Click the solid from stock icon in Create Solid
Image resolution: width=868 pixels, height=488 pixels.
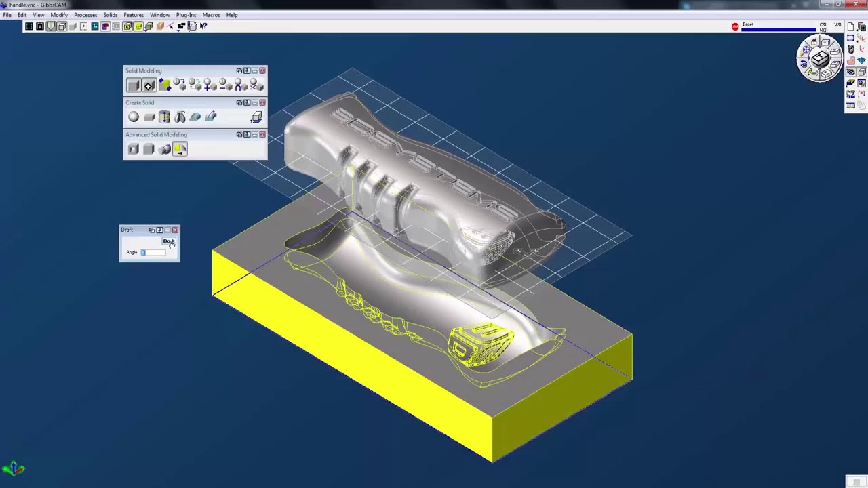[256, 117]
